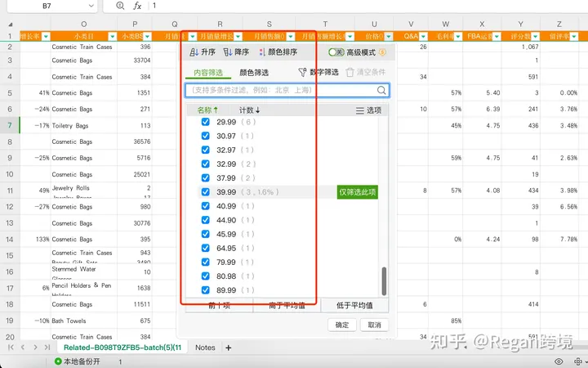Click 仅筛选此项 green button for 39.99
The width and height of the screenshot is (588, 368).
click(x=357, y=192)
